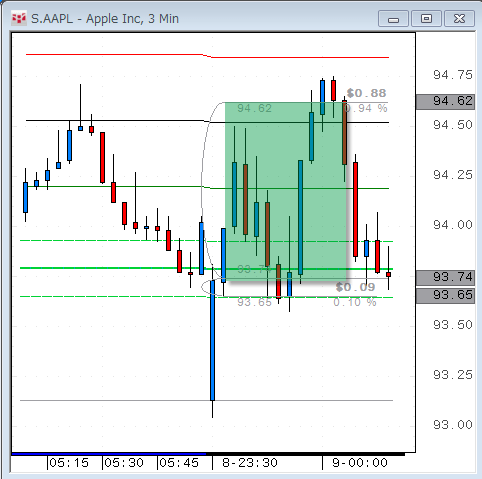Minimize the S.AAPL chart window
The width and height of the screenshot is (482, 479).
coord(393,19)
